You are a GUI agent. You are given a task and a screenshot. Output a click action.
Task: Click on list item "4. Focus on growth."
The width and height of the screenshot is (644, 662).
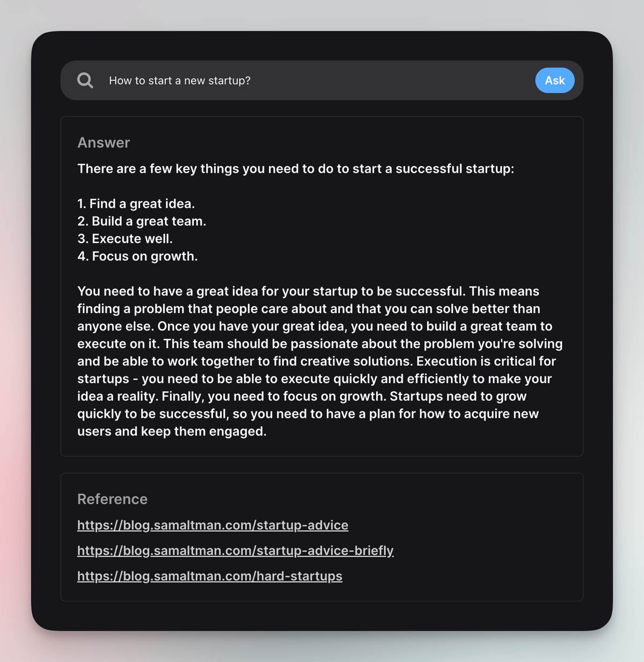137,256
